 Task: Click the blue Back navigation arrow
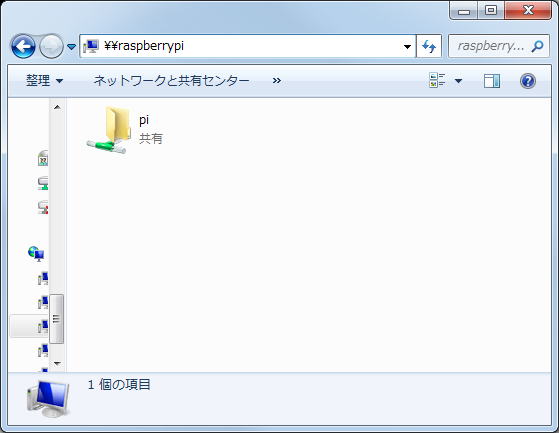[23, 46]
